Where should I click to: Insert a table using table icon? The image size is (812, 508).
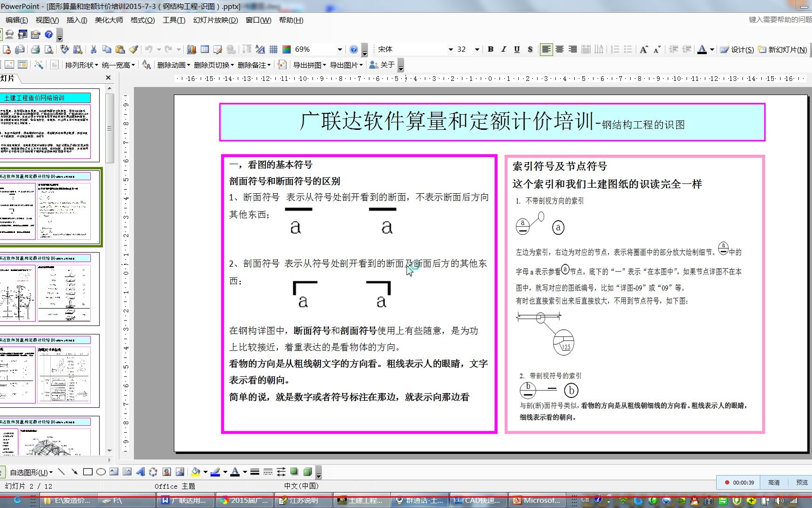point(204,49)
